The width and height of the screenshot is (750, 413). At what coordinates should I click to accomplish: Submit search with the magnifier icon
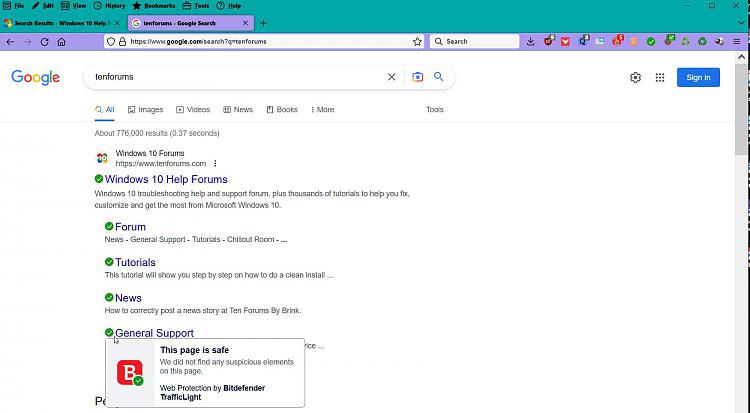(439, 77)
